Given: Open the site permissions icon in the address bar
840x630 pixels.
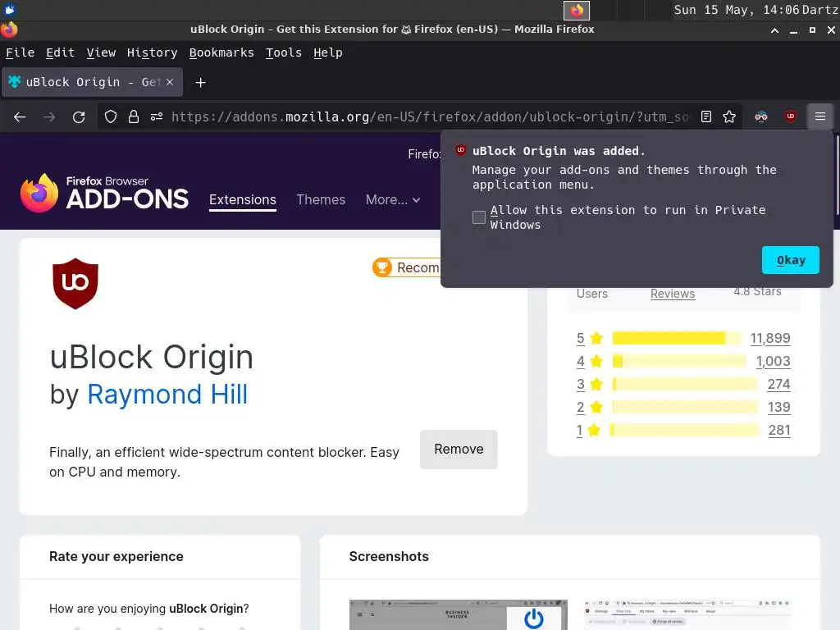Looking at the screenshot, I should click(x=157, y=116).
